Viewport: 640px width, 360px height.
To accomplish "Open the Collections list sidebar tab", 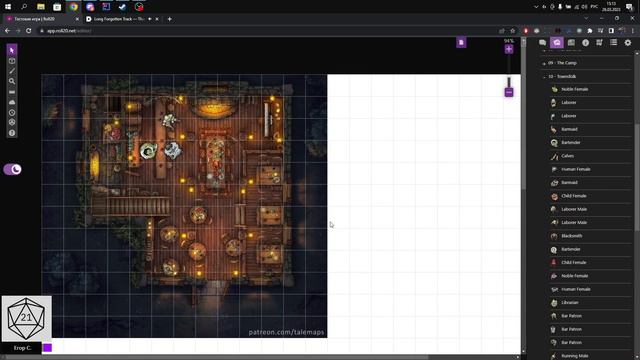I will click(613, 42).
